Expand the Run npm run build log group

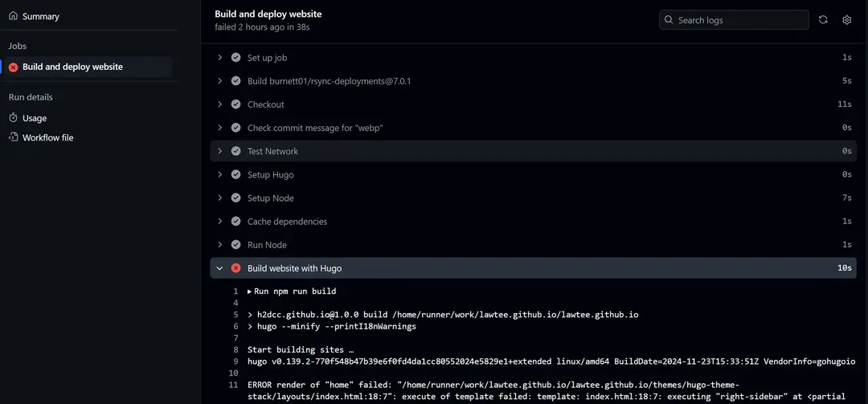pyautogui.click(x=250, y=292)
